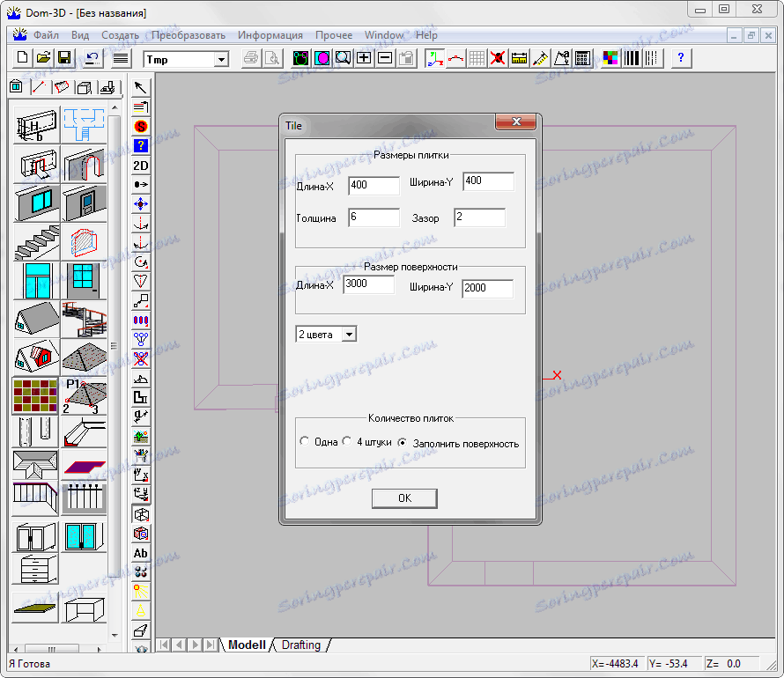Choose the staircase element in library
The width and height of the screenshot is (784, 678).
click(x=36, y=243)
